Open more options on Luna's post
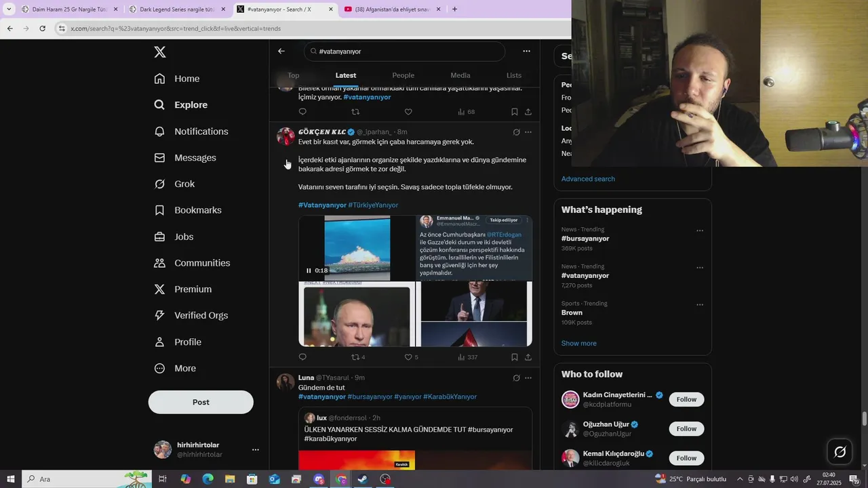This screenshot has width=868, height=488. coord(528,378)
